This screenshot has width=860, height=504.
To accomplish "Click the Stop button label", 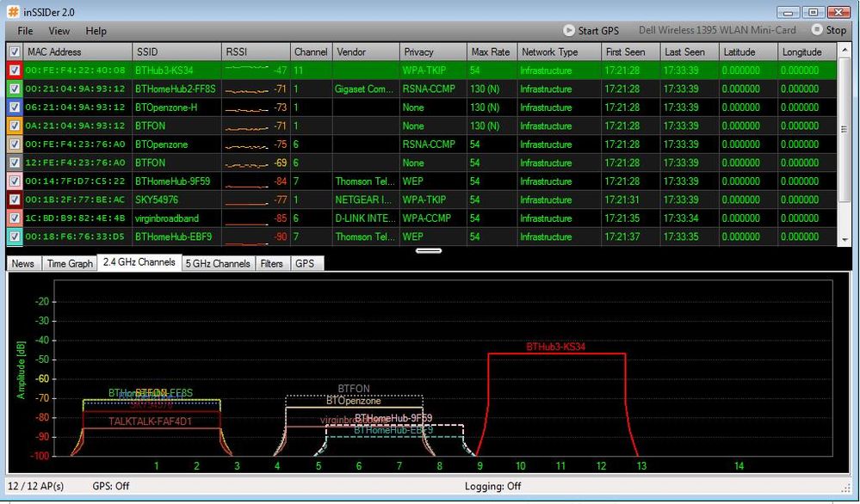I will point(836,30).
